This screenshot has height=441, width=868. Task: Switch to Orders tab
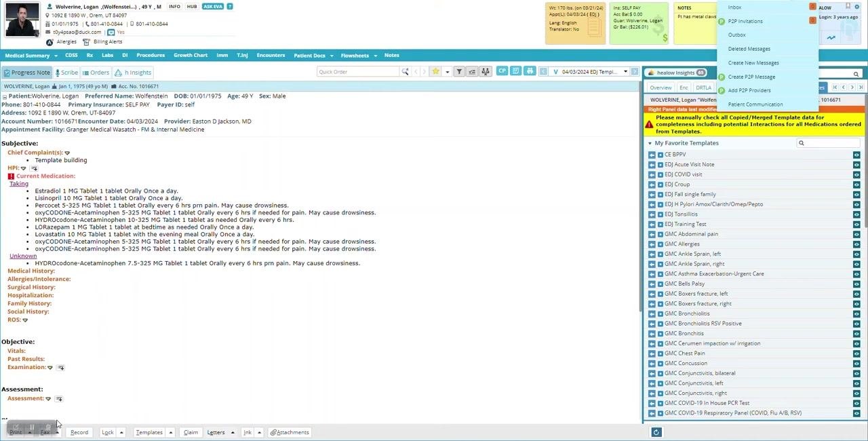pyautogui.click(x=96, y=73)
